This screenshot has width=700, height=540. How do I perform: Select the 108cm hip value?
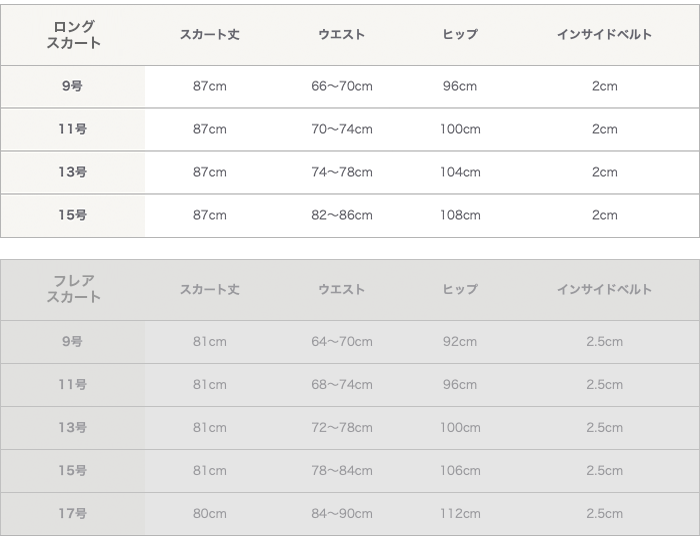[x=460, y=215]
